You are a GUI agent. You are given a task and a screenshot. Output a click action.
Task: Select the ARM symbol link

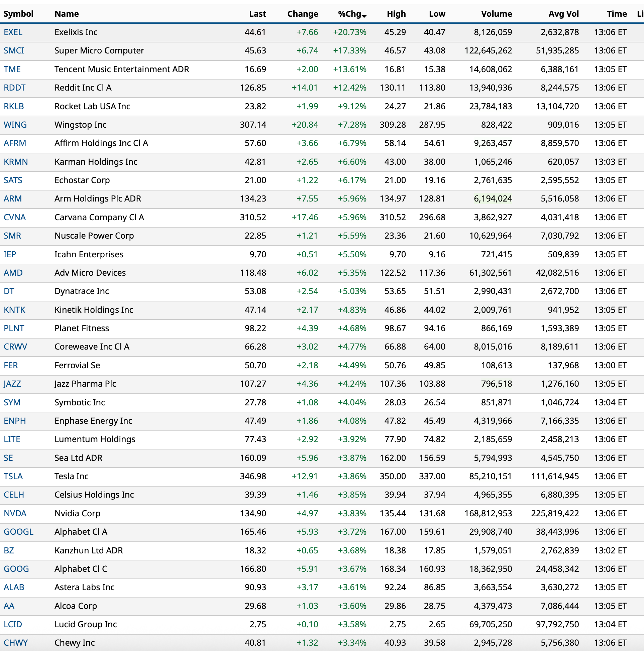point(12,199)
